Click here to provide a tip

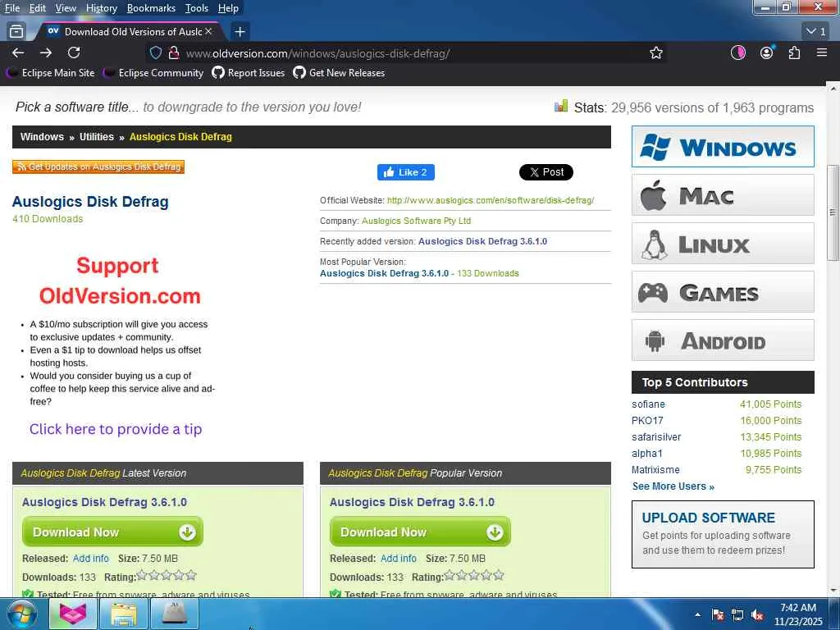click(x=116, y=429)
